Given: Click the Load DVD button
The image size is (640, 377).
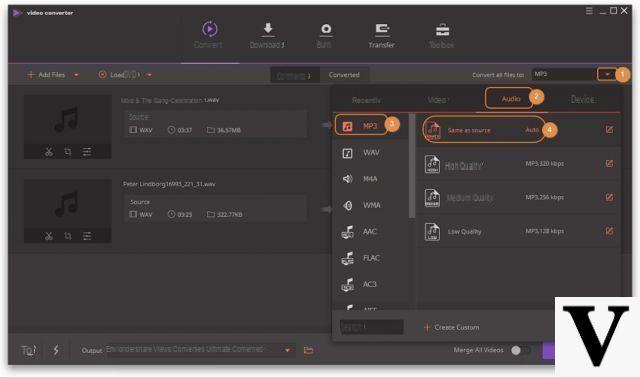Looking at the screenshot, I should click(x=120, y=75).
